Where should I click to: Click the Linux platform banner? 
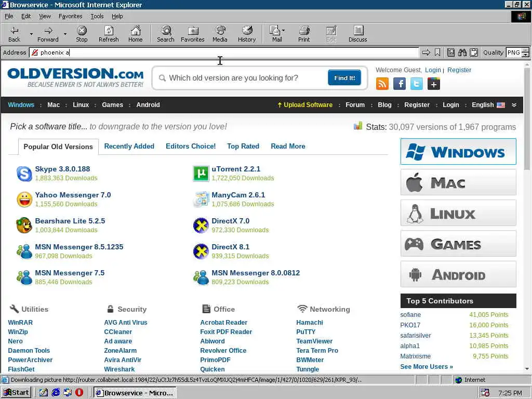[458, 212]
